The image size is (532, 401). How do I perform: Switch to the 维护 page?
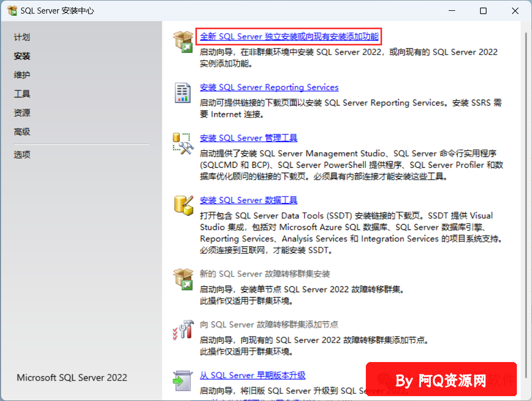tap(22, 75)
